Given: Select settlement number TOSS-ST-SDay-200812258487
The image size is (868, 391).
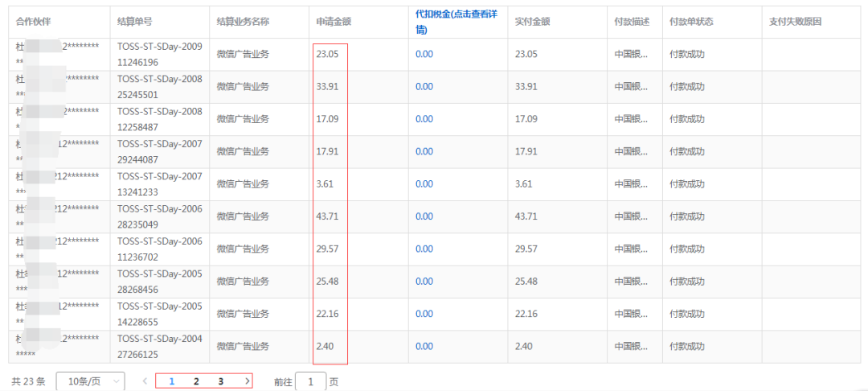Looking at the screenshot, I should (x=160, y=119).
